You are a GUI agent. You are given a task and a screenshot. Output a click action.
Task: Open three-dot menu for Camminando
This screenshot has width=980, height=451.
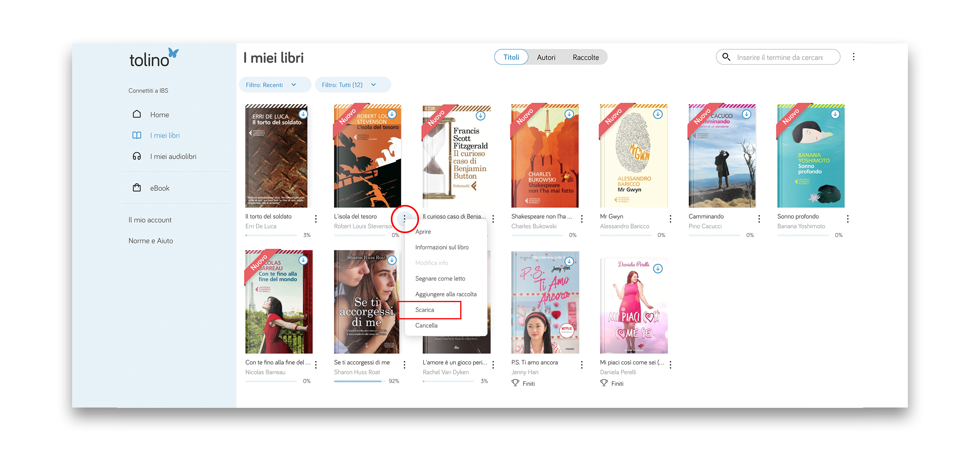pyautogui.click(x=759, y=219)
